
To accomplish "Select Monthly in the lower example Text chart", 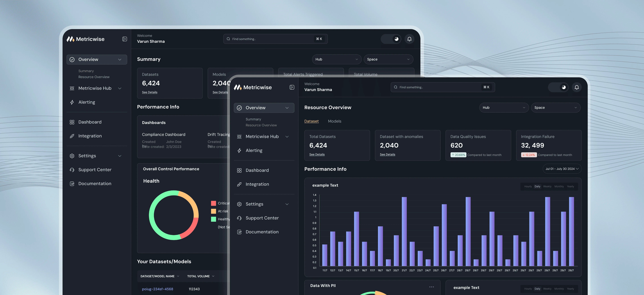I will [x=559, y=289].
